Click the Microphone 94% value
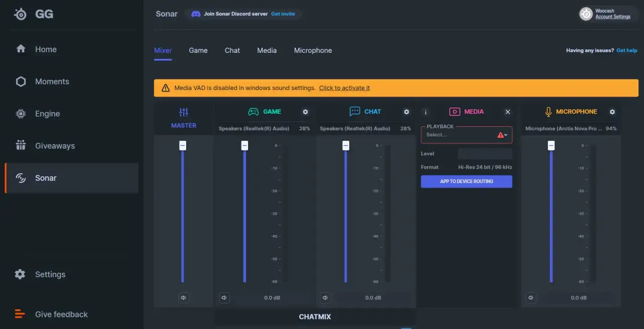Viewport: 644px width, 329px height. 611,129
